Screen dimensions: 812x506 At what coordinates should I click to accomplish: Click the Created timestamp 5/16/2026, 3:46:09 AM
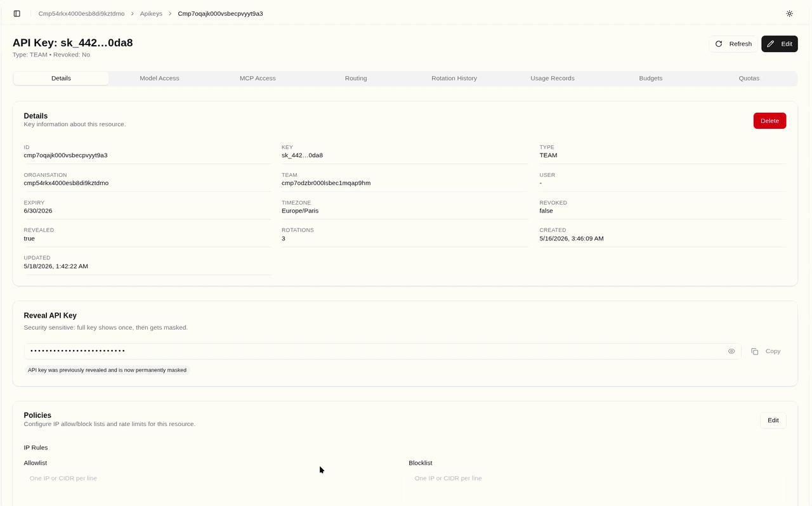(x=572, y=238)
